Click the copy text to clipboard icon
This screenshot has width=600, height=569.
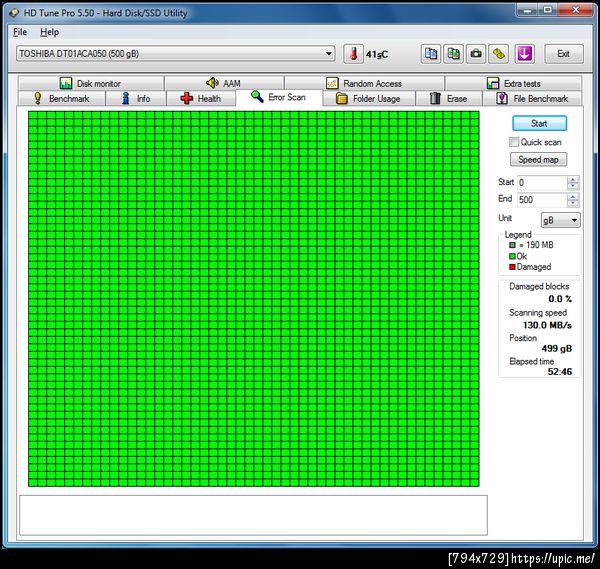[430, 54]
